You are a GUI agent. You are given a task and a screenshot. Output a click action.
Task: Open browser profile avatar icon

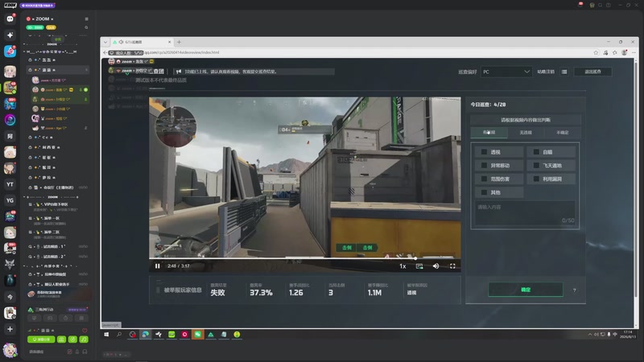(x=625, y=52)
